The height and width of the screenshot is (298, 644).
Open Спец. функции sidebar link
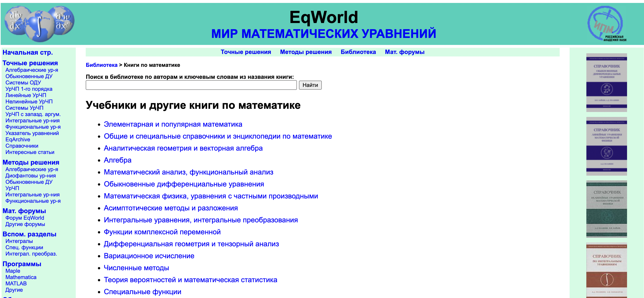tap(24, 248)
